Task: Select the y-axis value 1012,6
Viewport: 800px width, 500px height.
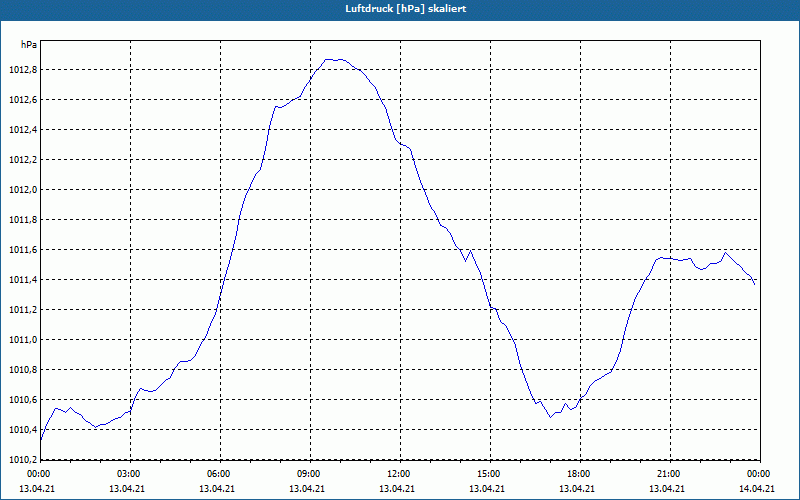Action: (23, 100)
